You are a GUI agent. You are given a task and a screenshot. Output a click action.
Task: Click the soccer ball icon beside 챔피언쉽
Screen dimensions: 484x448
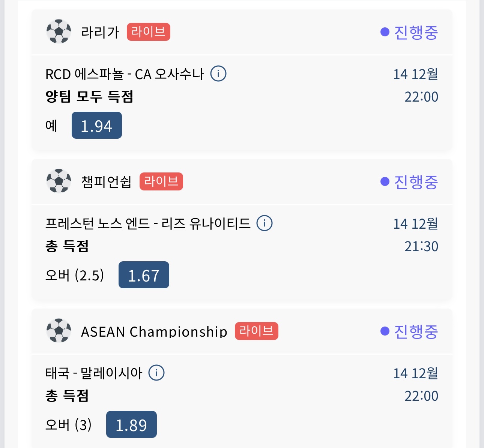click(x=59, y=181)
